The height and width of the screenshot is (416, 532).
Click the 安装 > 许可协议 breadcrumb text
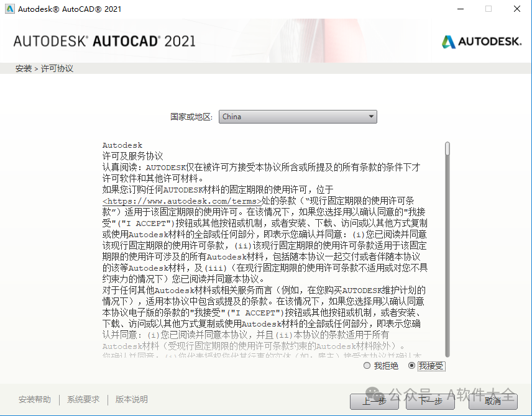point(44,68)
